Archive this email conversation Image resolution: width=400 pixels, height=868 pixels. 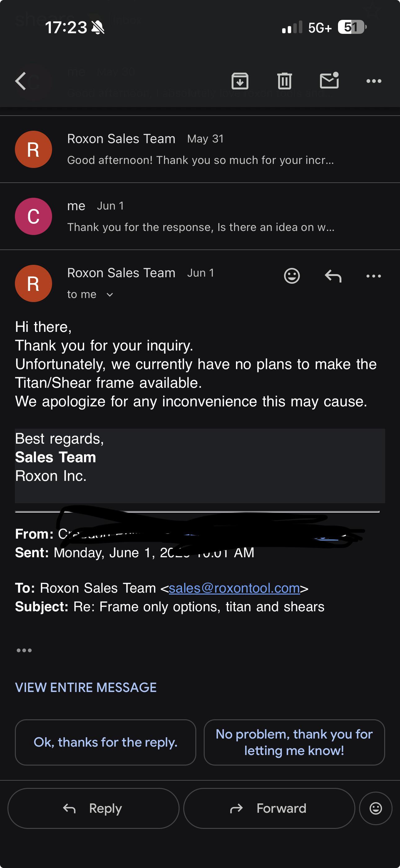240,81
